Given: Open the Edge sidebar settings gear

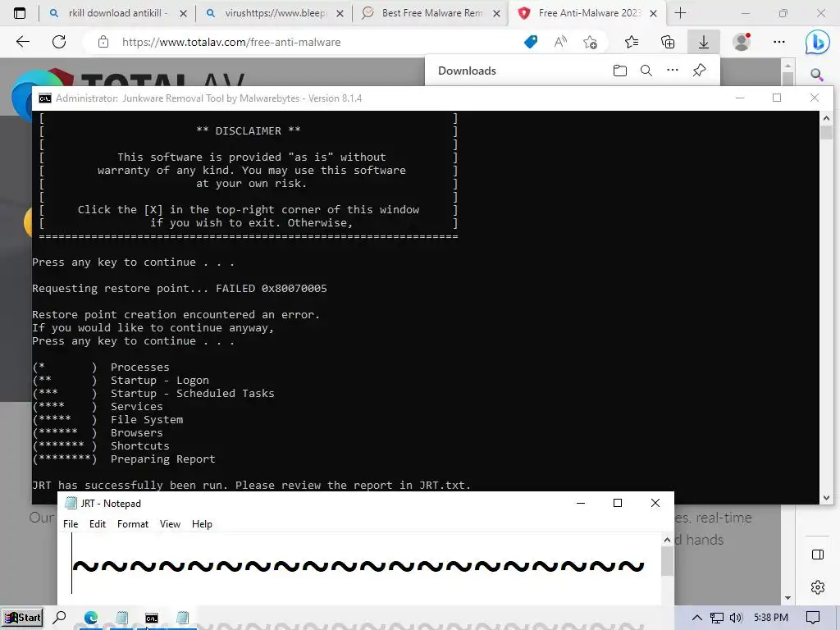Looking at the screenshot, I should click(818, 587).
